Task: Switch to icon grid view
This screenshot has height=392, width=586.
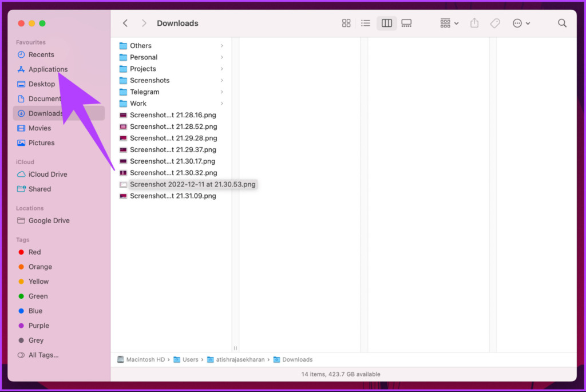Action: click(346, 23)
